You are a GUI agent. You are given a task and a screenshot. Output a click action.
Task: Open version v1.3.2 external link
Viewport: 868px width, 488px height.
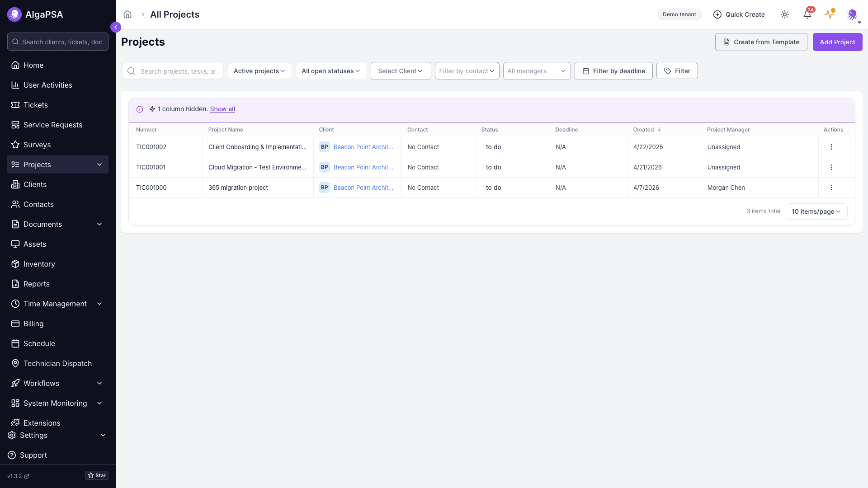18,476
